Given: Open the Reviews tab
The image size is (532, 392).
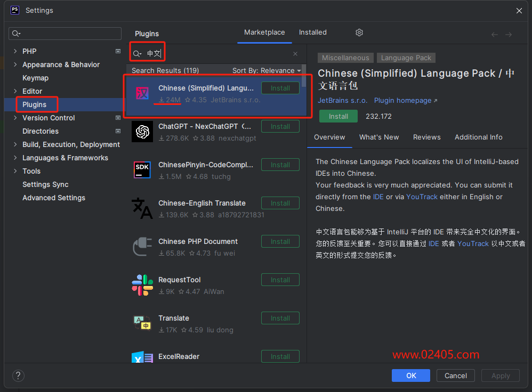Looking at the screenshot, I should tap(426, 137).
